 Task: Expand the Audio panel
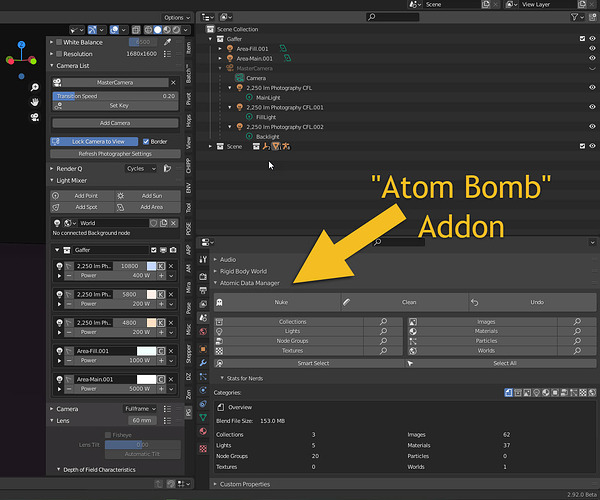coord(215,259)
